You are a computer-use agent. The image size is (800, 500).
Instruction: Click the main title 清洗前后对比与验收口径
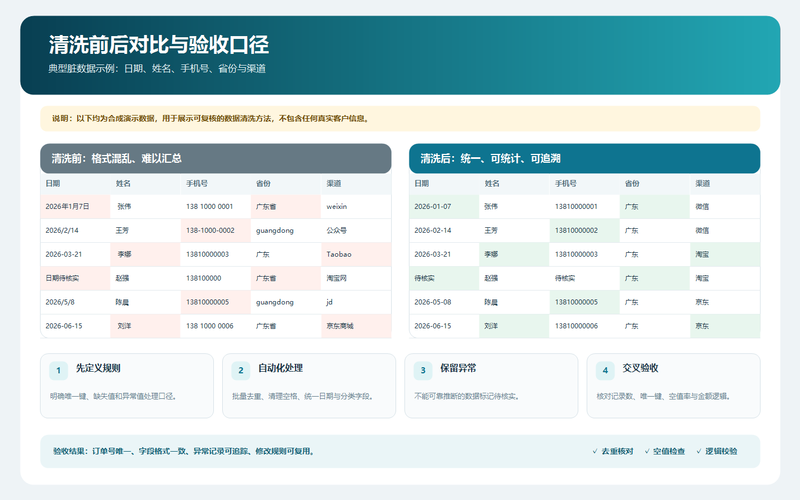click(x=159, y=45)
